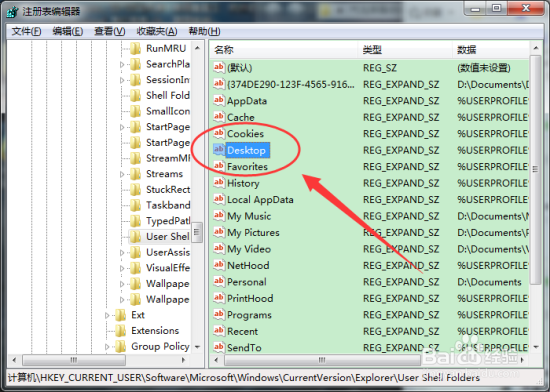Select the Group Policy folder icon

click(121, 346)
